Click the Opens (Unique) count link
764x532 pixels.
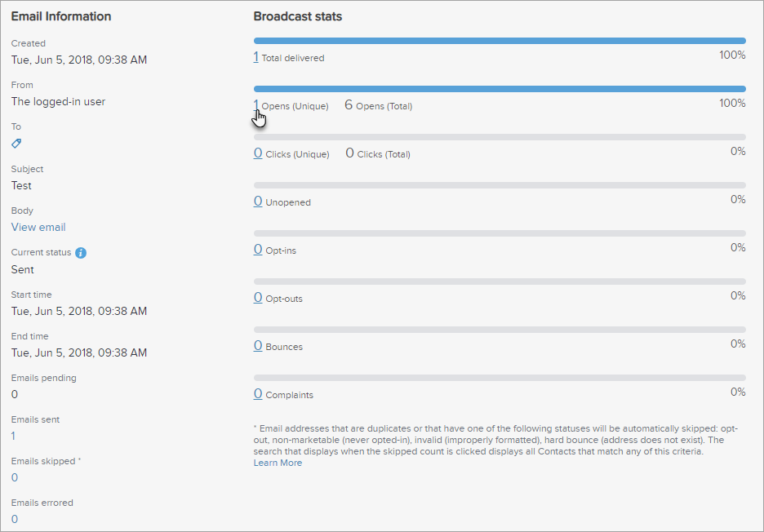click(255, 105)
